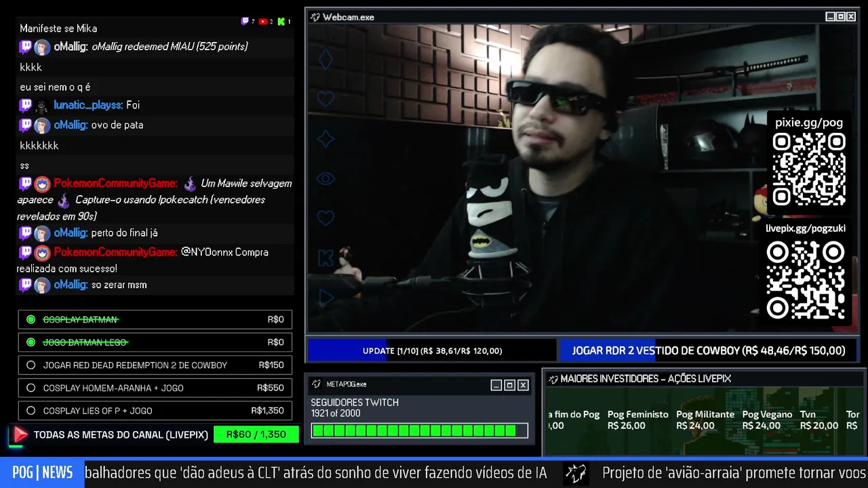The image size is (868, 488).
Task: Click the 'R$550' goal amount
Action: 271,388
